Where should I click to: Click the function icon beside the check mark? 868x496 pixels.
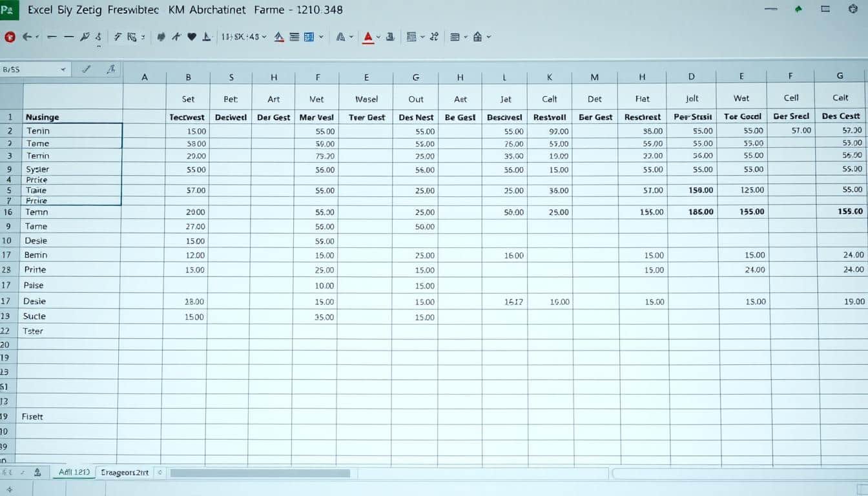[110, 68]
